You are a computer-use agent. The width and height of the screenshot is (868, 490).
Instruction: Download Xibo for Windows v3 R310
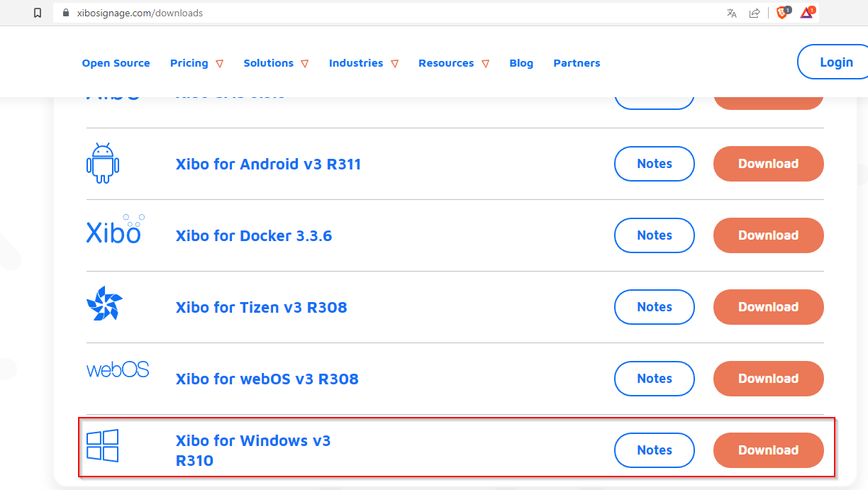(769, 450)
